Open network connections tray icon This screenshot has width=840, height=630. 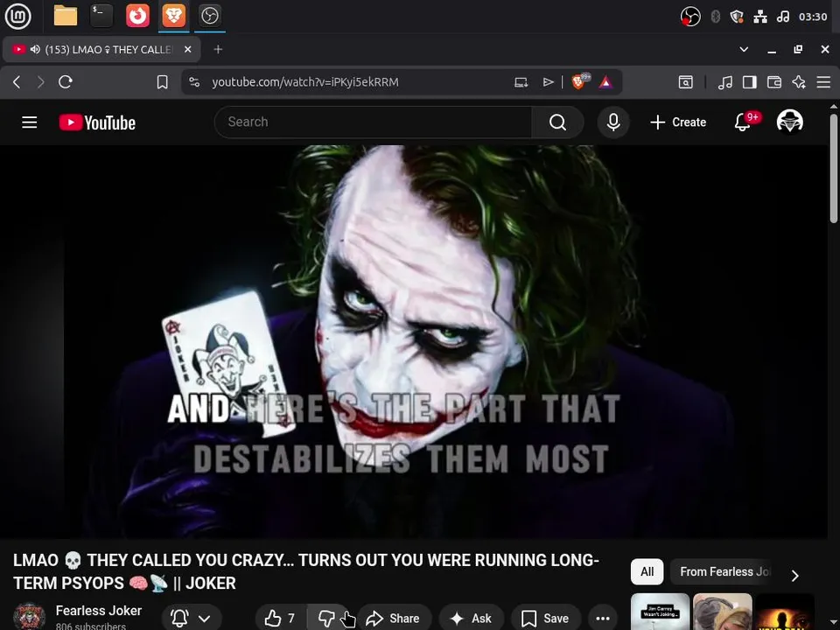click(760, 17)
